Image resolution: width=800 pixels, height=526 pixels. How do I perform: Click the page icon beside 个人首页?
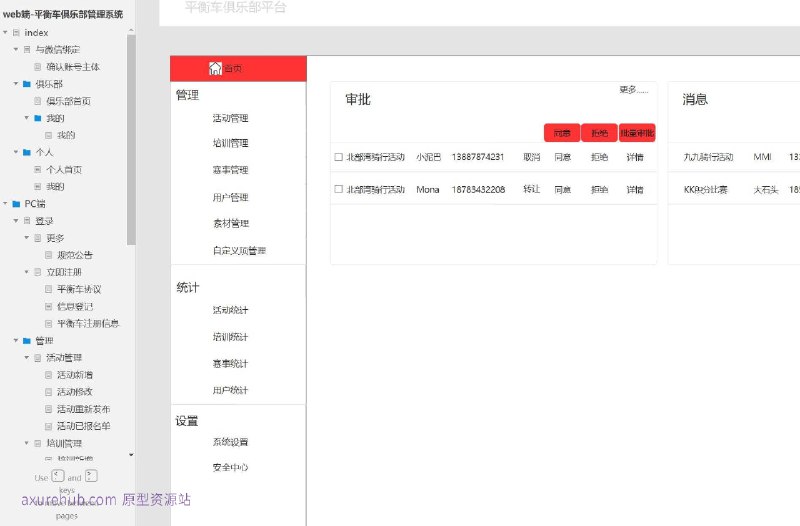pyautogui.click(x=38, y=169)
